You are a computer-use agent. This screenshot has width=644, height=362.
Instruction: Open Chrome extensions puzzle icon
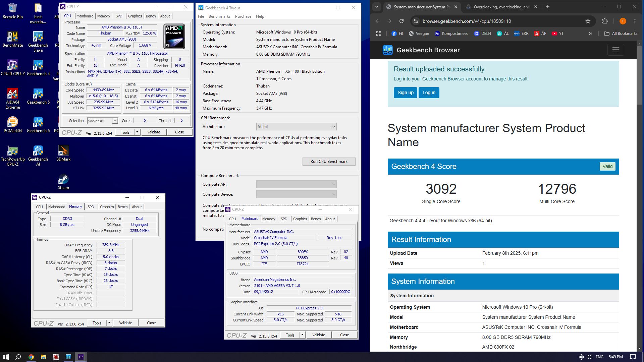tap(605, 21)
